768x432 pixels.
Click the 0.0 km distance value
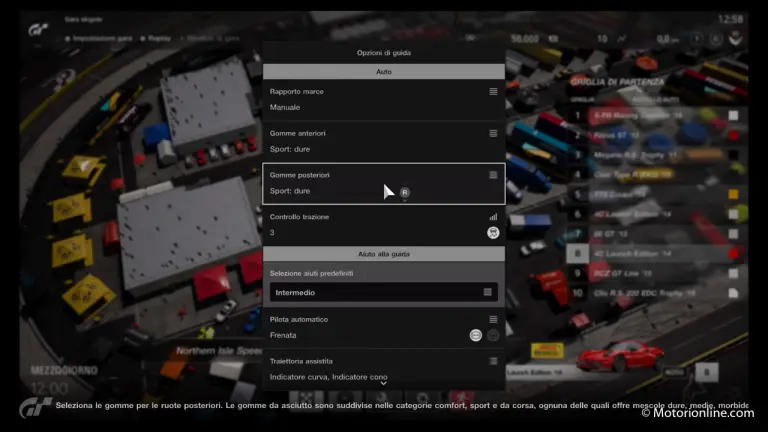(667, 38)
